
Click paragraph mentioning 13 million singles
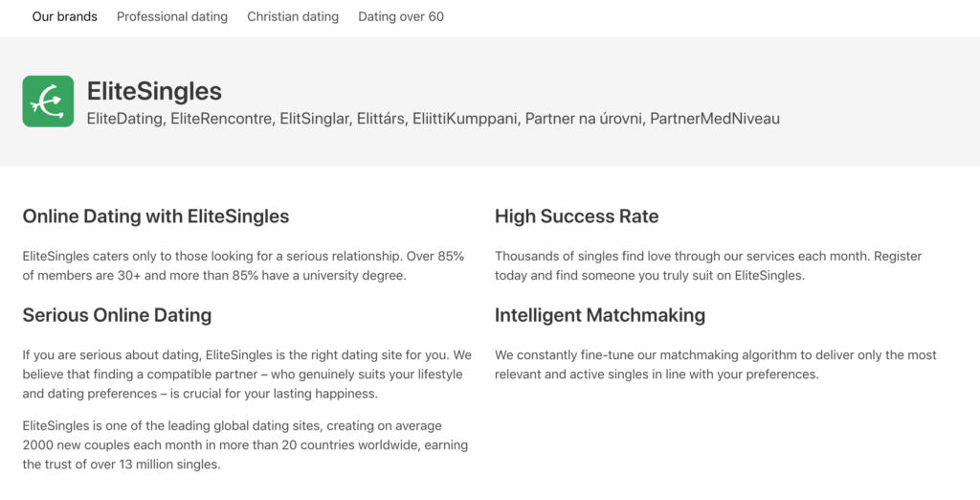coord(246,445)
